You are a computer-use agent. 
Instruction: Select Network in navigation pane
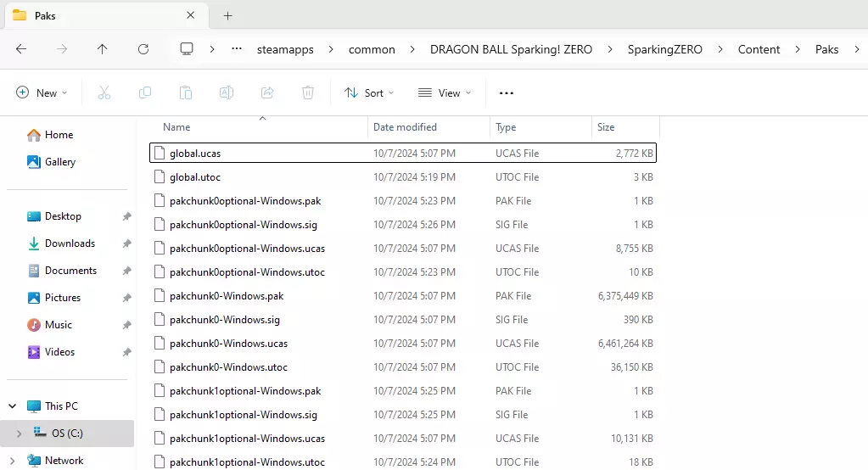[x=55, y=461]
